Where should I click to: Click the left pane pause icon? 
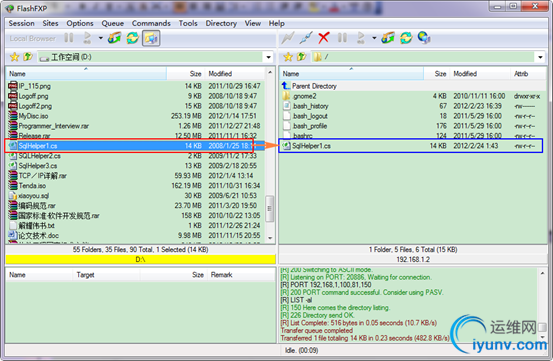tap(69, 38)
